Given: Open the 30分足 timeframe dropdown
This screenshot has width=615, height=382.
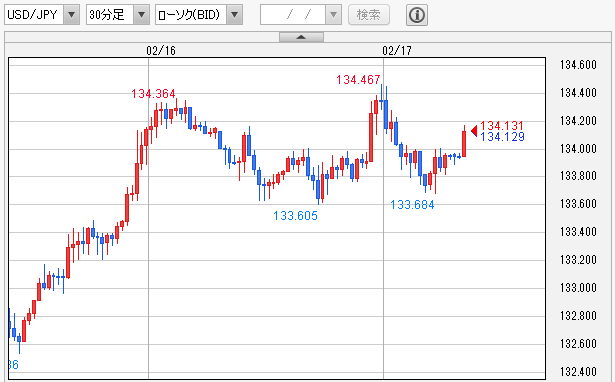Looking at the screenshot, I should point(118,15).
